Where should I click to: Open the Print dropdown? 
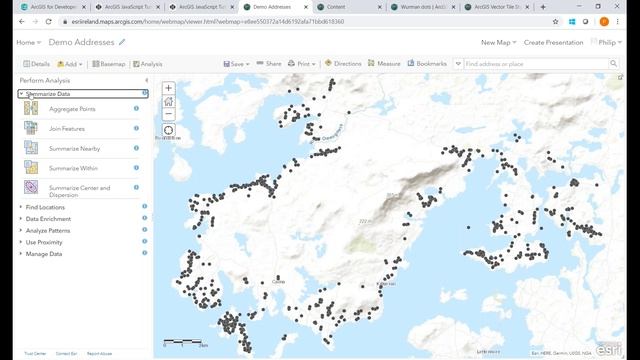point(302,64)
